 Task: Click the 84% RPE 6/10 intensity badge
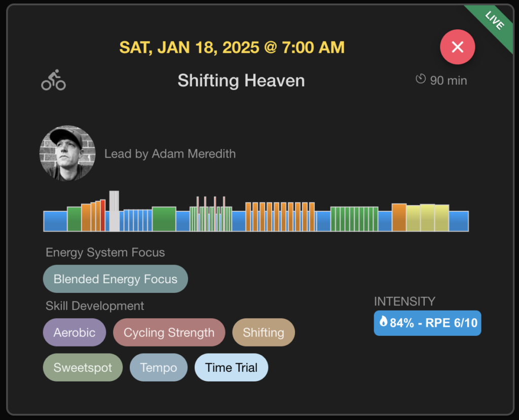click(x=427, y=323)
